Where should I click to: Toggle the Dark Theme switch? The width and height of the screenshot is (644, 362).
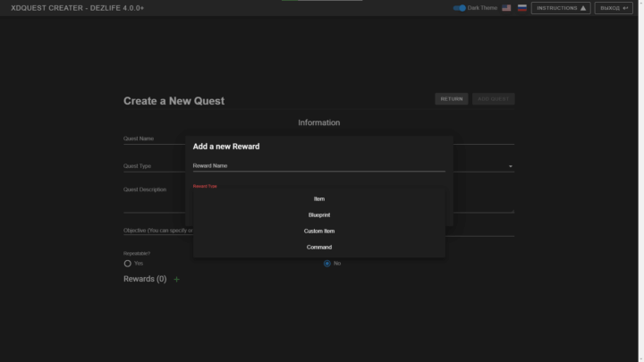point(460,8)
